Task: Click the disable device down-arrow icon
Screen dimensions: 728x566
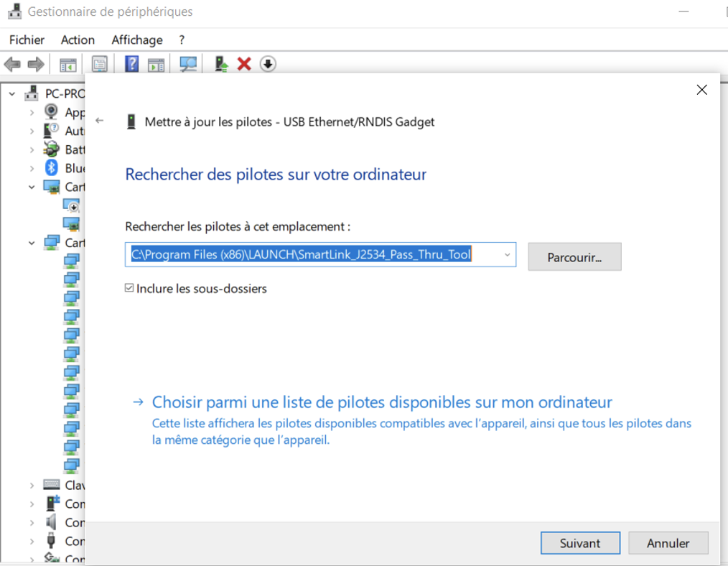Action: click(x=267, y=64)
